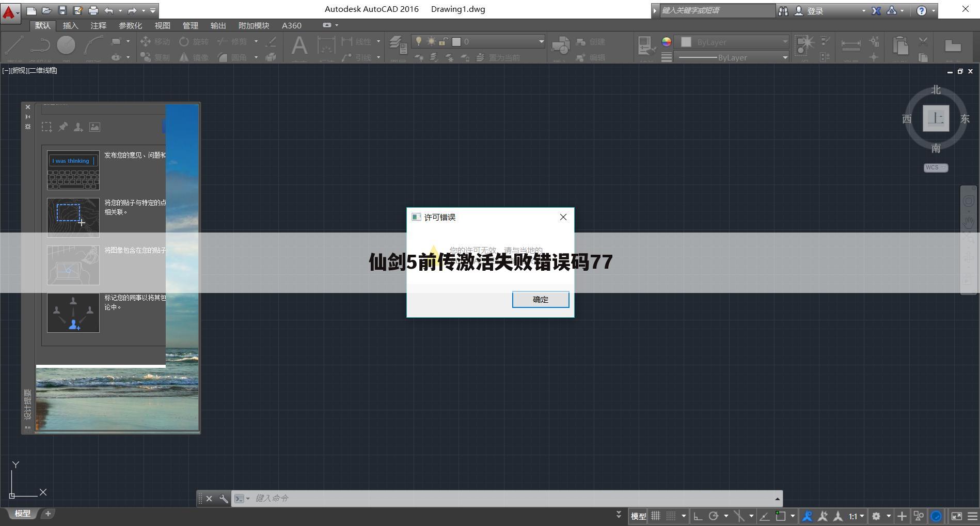Toggle isometric drafting icon
The height and width of the screenshot is (526, 980).
coord(739,516)
